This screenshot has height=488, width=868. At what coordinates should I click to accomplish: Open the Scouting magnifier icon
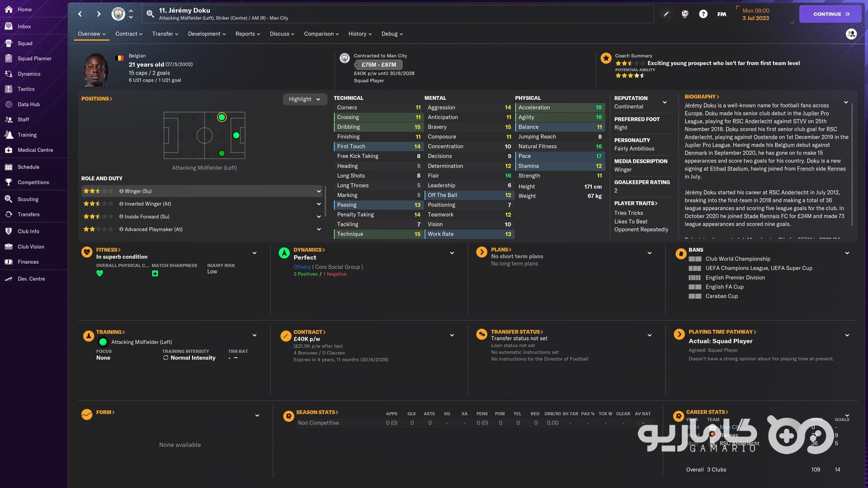(9, 199)
